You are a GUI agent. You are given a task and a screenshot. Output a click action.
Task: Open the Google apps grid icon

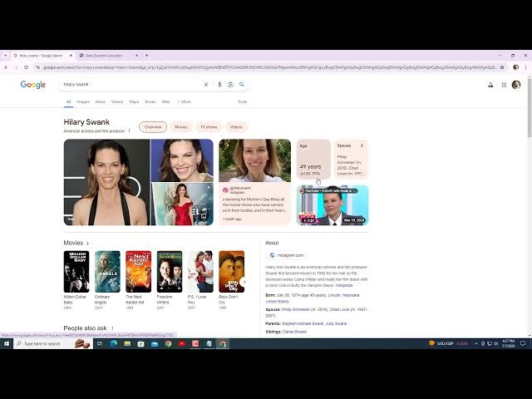click(504, 85)
